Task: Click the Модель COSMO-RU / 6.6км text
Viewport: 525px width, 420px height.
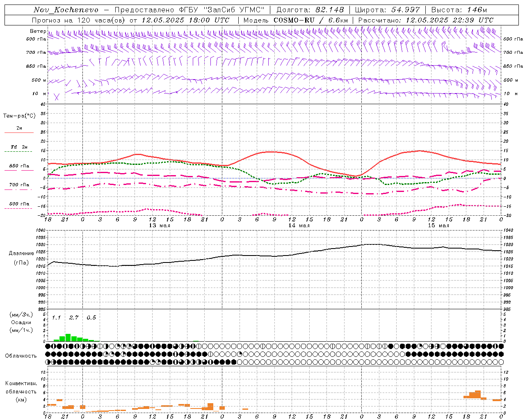Action: tap(296, 20)
